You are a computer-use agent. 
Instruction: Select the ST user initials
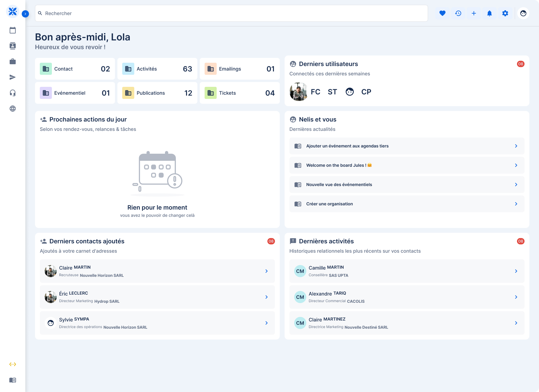pos(332,92)
